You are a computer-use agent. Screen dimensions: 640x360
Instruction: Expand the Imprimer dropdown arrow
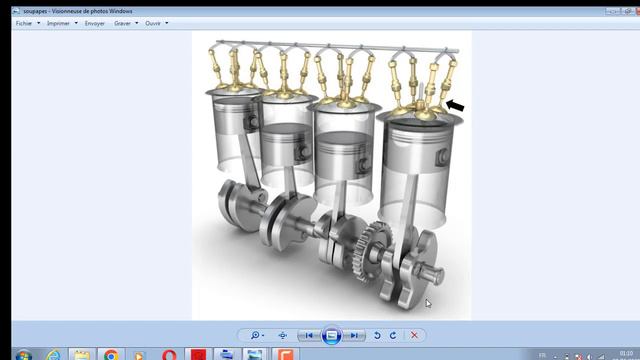(76, 23)
